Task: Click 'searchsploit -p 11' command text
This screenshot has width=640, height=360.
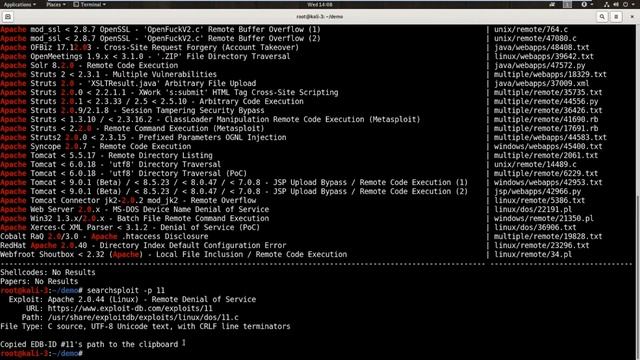Action: (126, 290)
